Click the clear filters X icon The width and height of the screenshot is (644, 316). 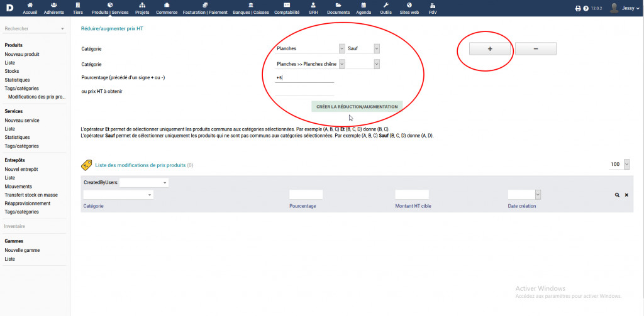pos(626,195)
